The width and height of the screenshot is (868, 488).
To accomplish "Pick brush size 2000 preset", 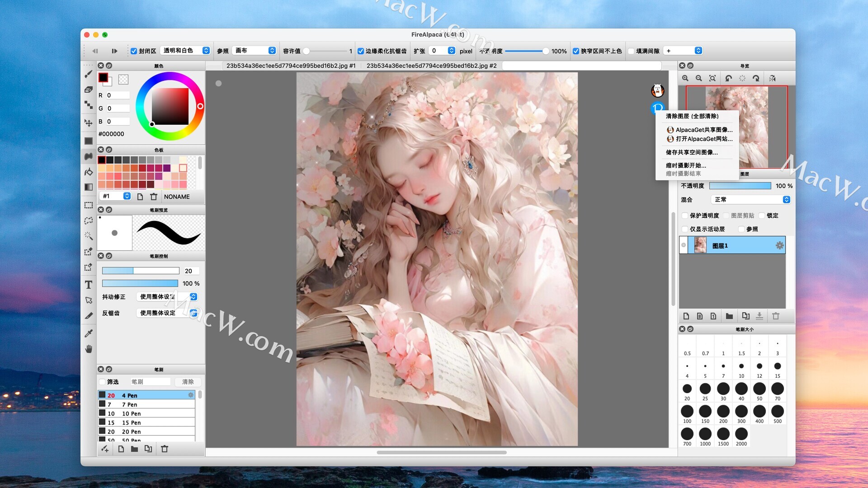I will pos(741,436).
